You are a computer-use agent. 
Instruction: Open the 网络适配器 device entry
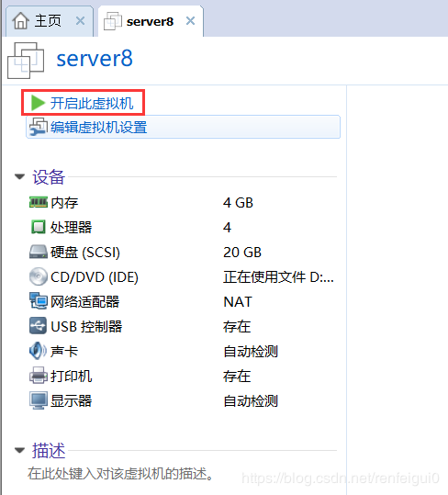(84, 301)
